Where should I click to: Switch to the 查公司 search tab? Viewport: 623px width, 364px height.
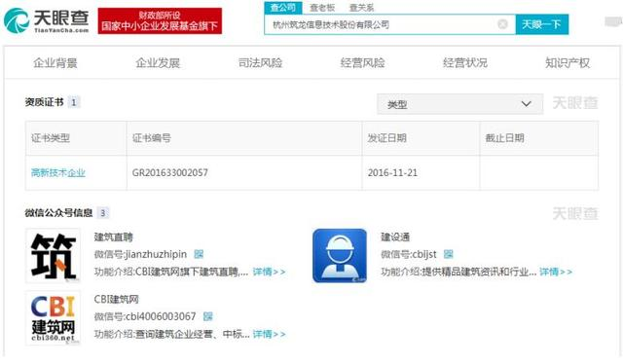(x=283, y=8)
